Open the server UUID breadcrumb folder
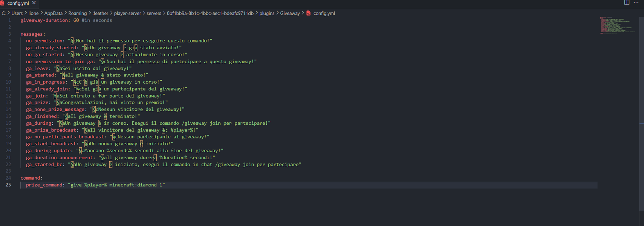The image size is (644, 226). [x=210, y=13]
